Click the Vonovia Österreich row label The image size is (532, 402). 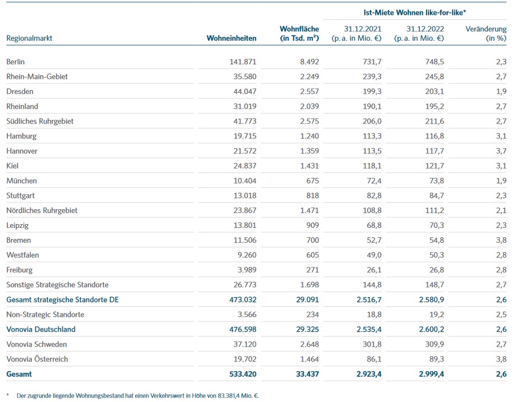[x=37, y=359]
